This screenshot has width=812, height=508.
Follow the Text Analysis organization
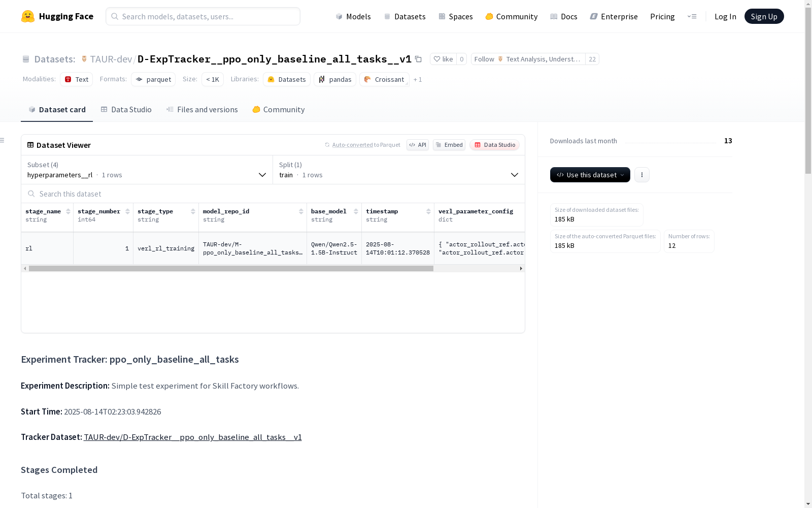(x=528, y=59)
